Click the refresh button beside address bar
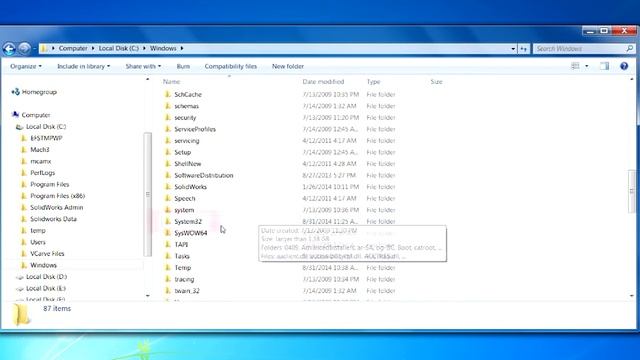Image resolution: width=640 pixels, height=360 pixels. [524, 49]
